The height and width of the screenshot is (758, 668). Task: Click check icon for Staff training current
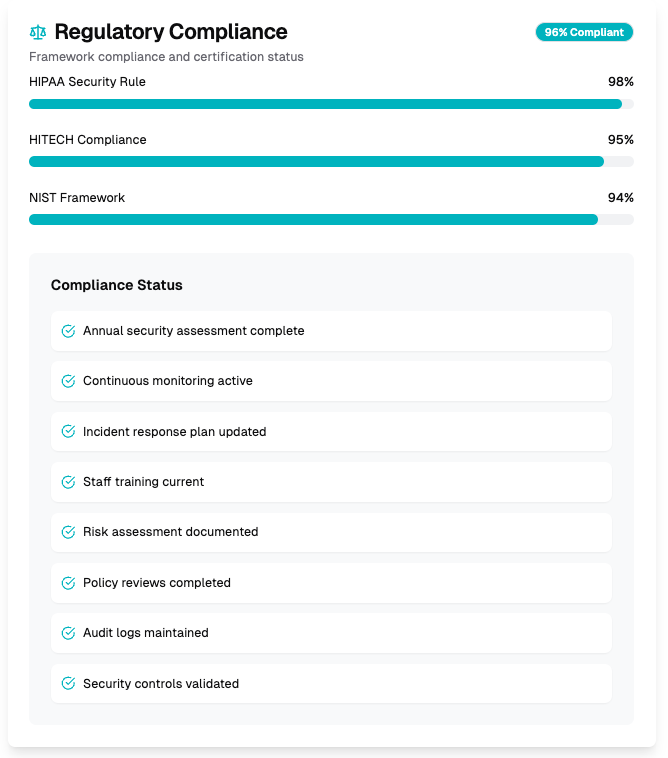(68, 482)
